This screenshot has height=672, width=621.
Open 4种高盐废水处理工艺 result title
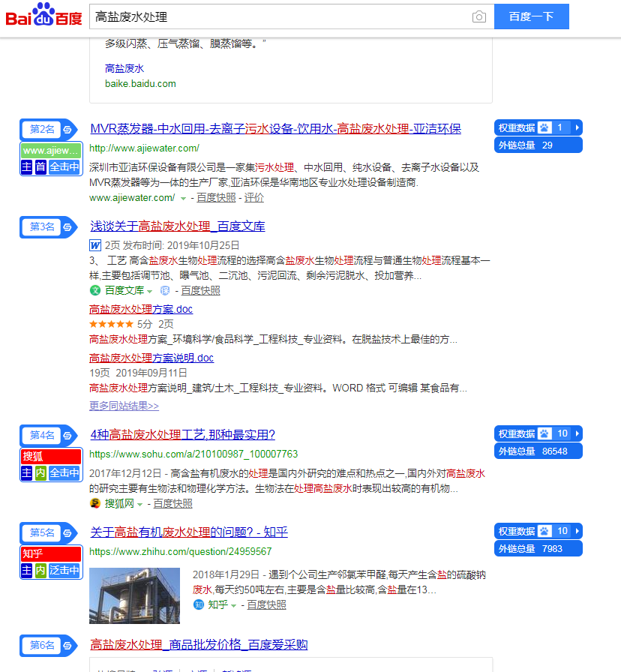point(182,434)
